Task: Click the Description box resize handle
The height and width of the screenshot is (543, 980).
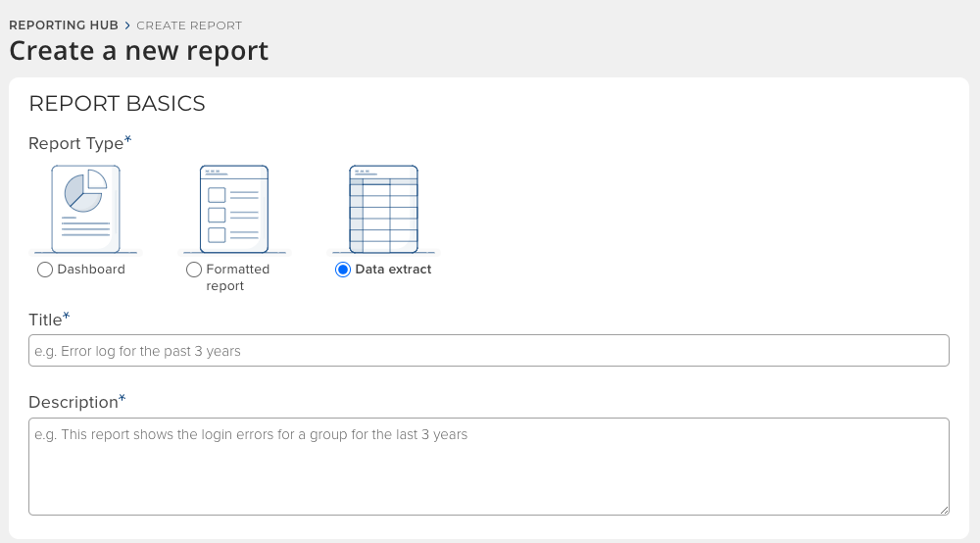Action: click(x=945, y=511)
